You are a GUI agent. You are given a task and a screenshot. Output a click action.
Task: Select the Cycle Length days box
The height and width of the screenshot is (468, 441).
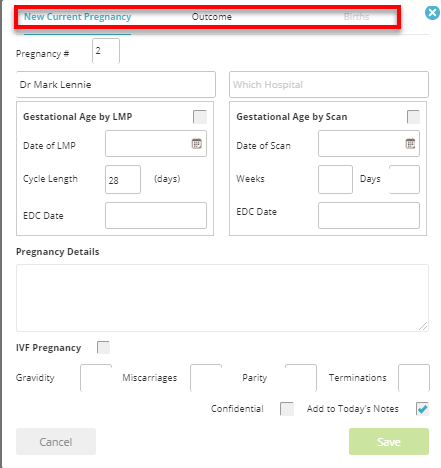pos(123,179)
